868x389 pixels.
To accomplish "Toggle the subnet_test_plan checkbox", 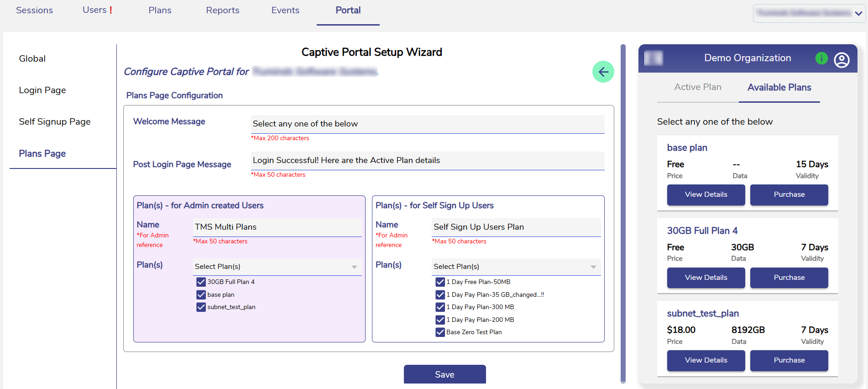I will (201, 307).
